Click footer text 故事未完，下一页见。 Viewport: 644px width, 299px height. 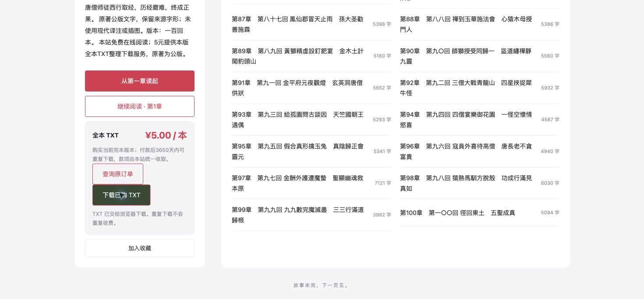(x=322, y=285)
